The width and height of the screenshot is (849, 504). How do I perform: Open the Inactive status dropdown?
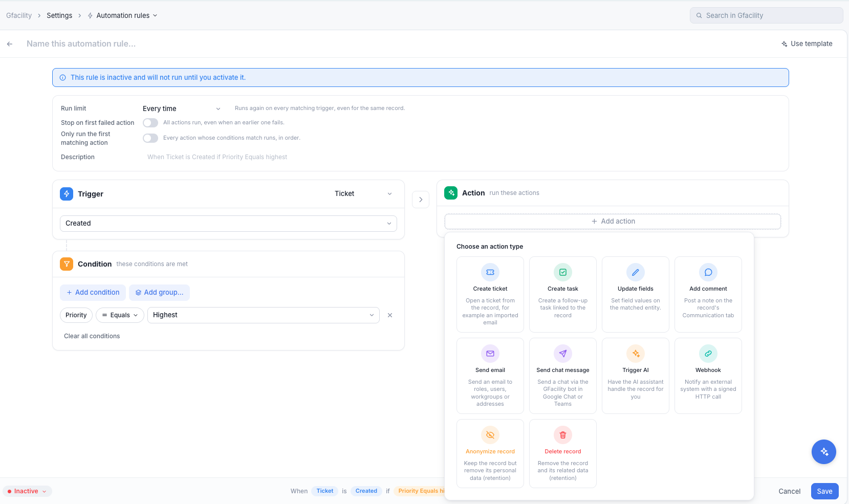click(x=28, y=491)
